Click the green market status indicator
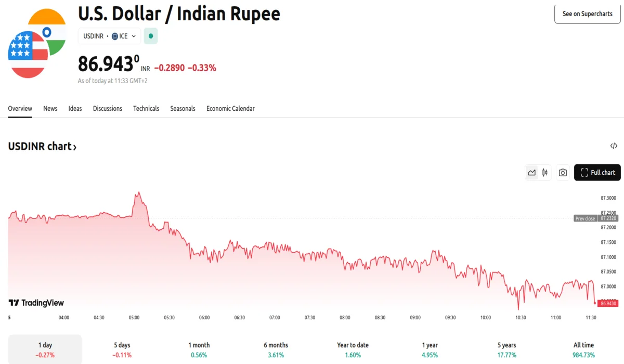This screenshot has height=364, width=624. tap(151, 36)
